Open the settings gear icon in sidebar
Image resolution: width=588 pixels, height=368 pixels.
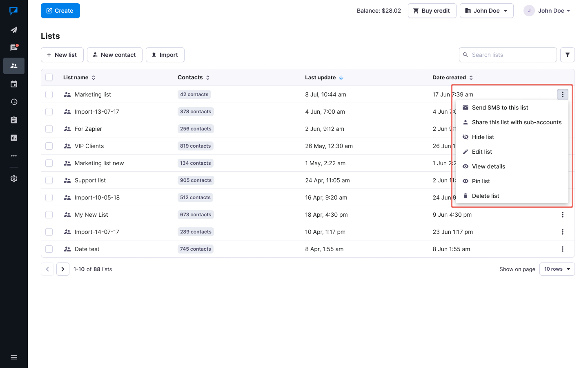pyautogui.click(x=14, y=179)
